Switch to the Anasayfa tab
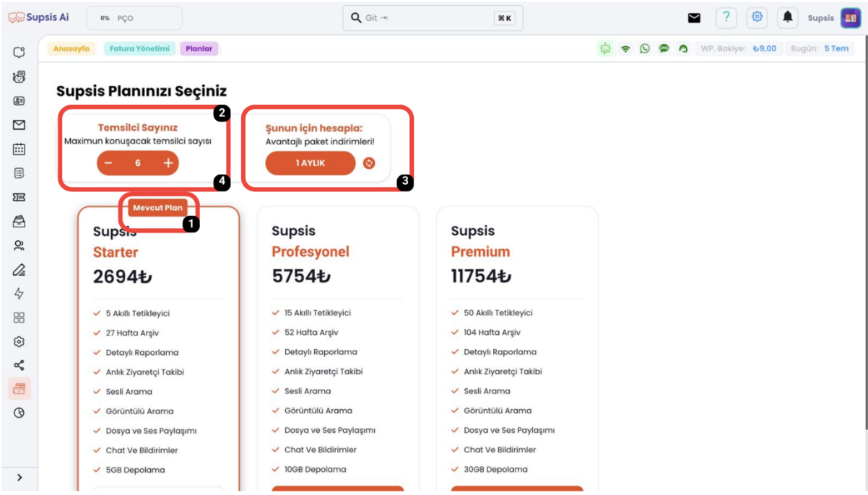868x495 pixels. pyautogui.click(x=71, y=49)
